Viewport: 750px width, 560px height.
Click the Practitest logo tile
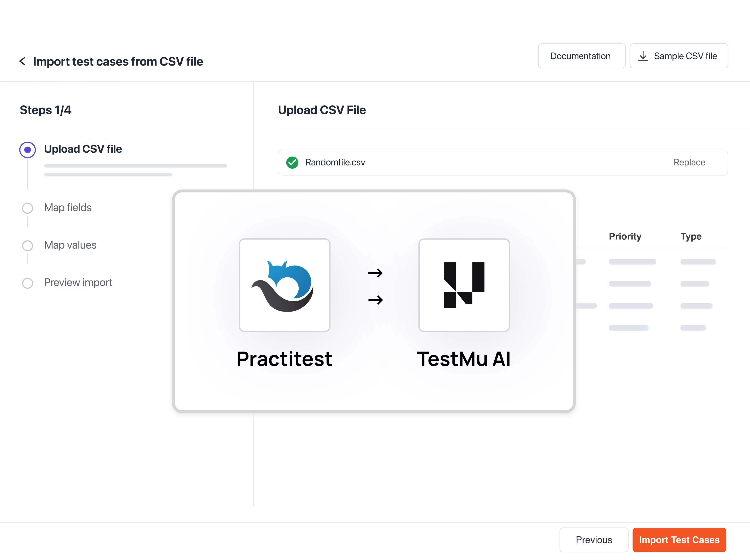285,285
